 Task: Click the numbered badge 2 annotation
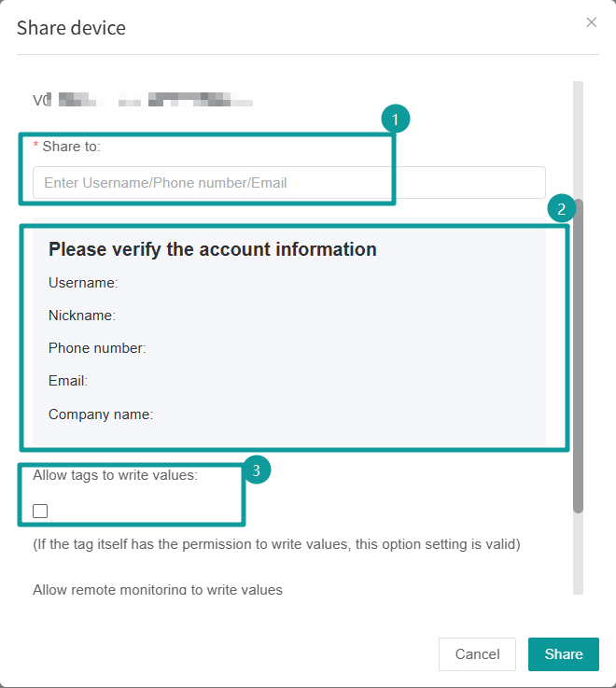click(562, 208)
